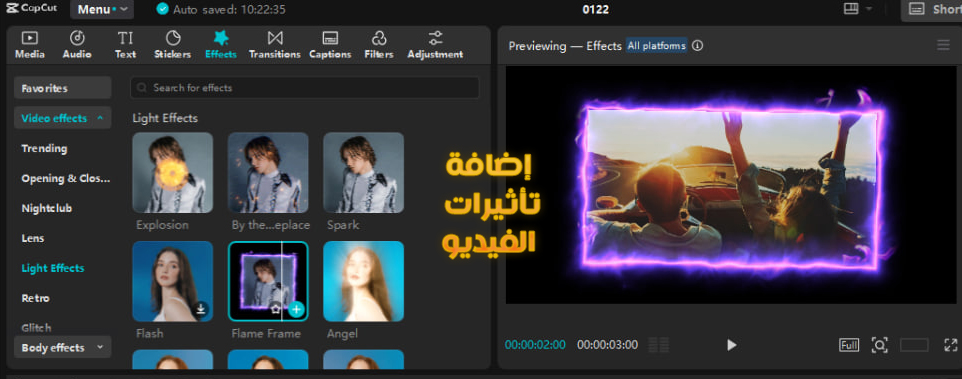Download the Flash effect
Image resolution: width=962 pixels, height=379 pixels.
click(x=200, y=310)
